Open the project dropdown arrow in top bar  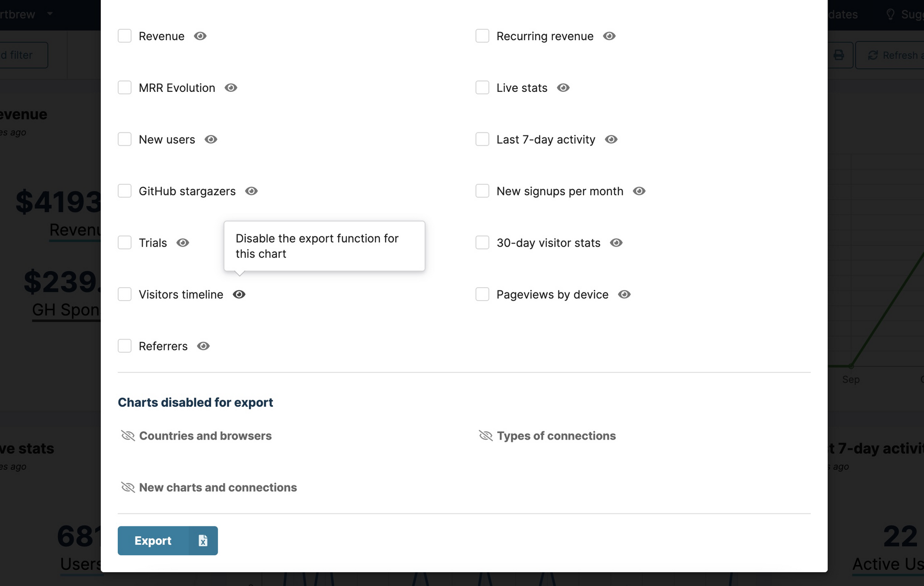coord(50,14)
